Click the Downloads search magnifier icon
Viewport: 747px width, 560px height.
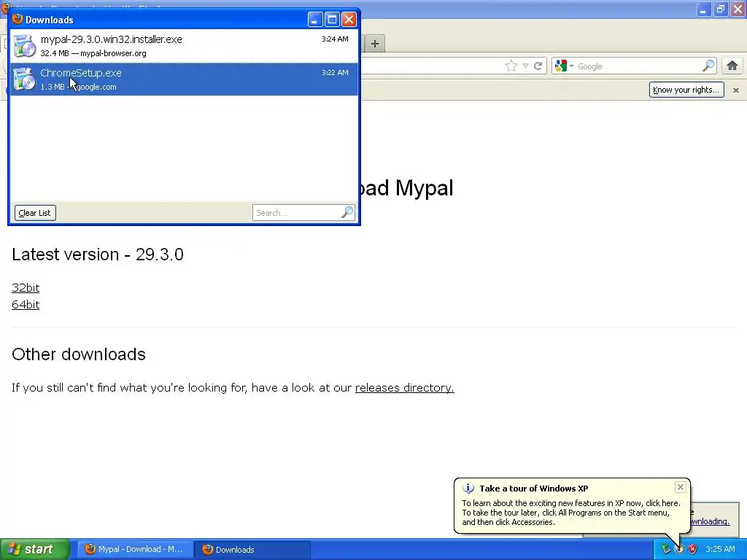click(347, 212)
